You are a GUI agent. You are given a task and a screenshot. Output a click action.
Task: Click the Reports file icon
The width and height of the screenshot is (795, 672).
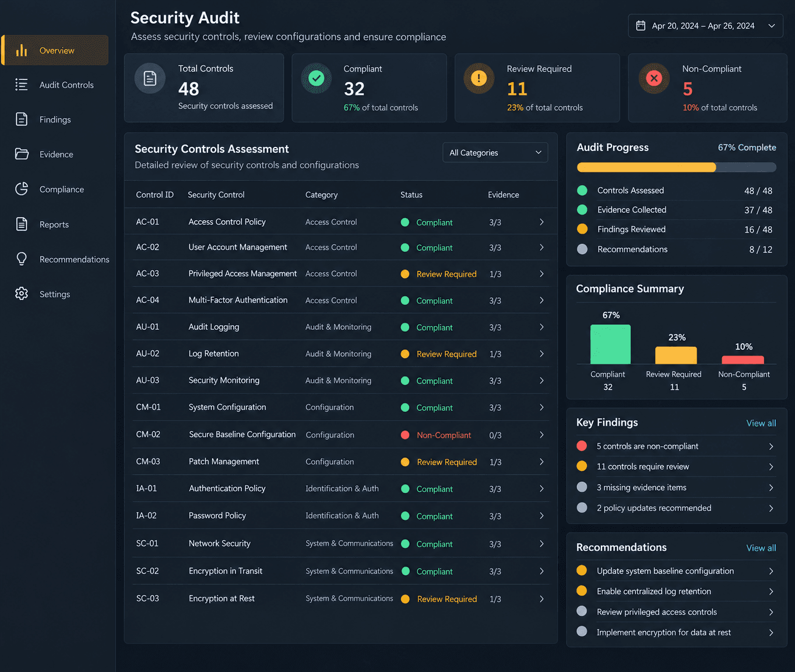coord(22,224)
